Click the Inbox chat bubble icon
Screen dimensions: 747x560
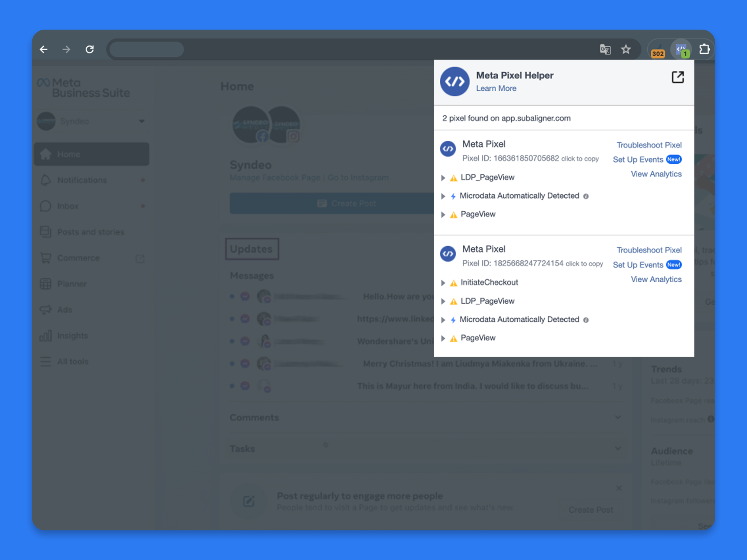46,206
